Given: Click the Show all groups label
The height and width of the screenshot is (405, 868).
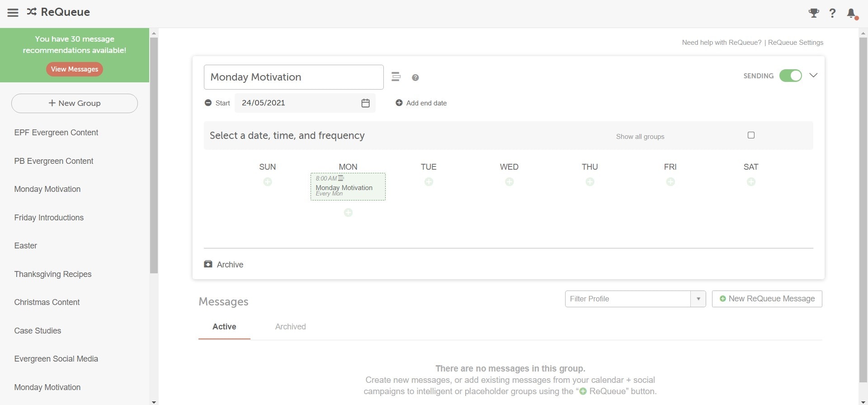Looking at the screenshot, I should coord(640,137).
